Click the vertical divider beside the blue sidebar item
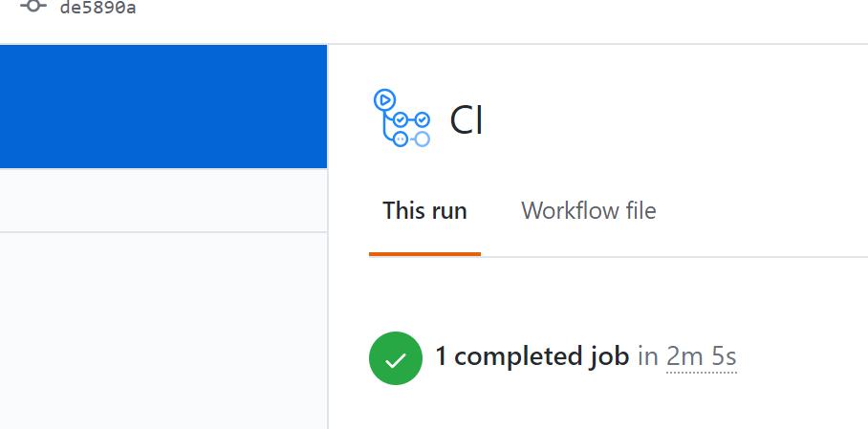The width and height of the screenshot is (868, 429). (x=328, y=106)
